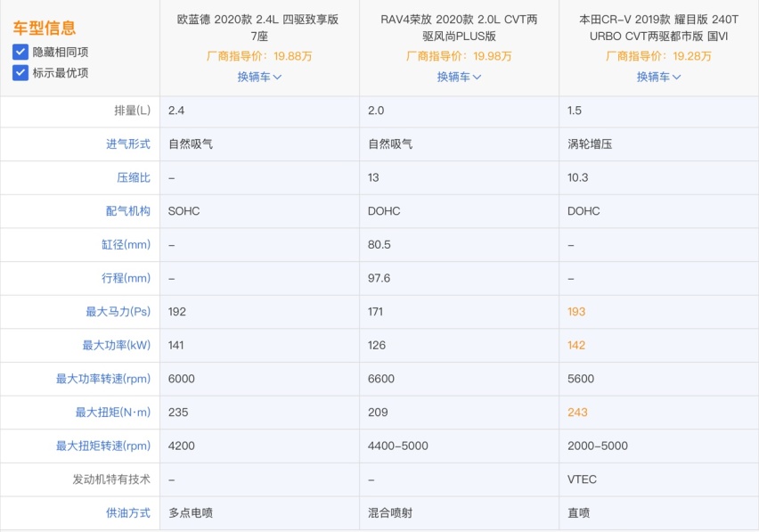
Task: Click the 最大功率转速(rpm) row label link
Action: pyautogui.click(x=103, y=379)
